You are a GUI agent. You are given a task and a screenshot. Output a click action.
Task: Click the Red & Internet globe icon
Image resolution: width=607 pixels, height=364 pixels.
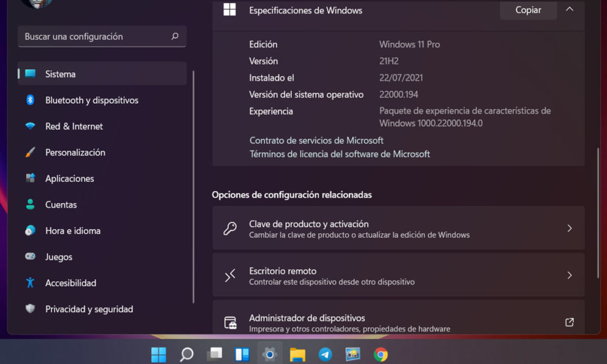(x=32, y=126)
